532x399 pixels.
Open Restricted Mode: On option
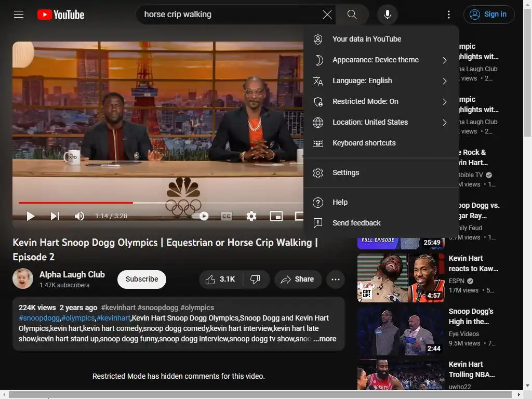tap(381, 101)
